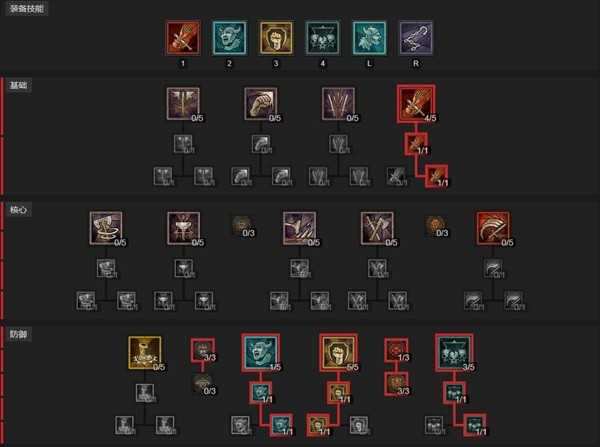Select the red Rend skill node at 0/5
Image resolution: width=600 pixels, height=447 pixels.
pos(493,228)
